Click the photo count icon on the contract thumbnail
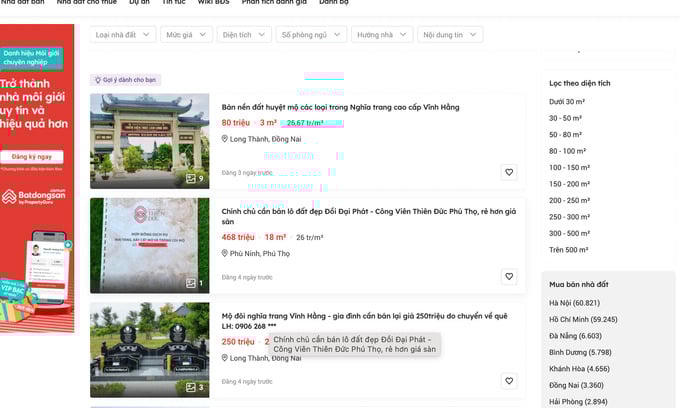This screenshot has height=408, width=680. point(191,283)
